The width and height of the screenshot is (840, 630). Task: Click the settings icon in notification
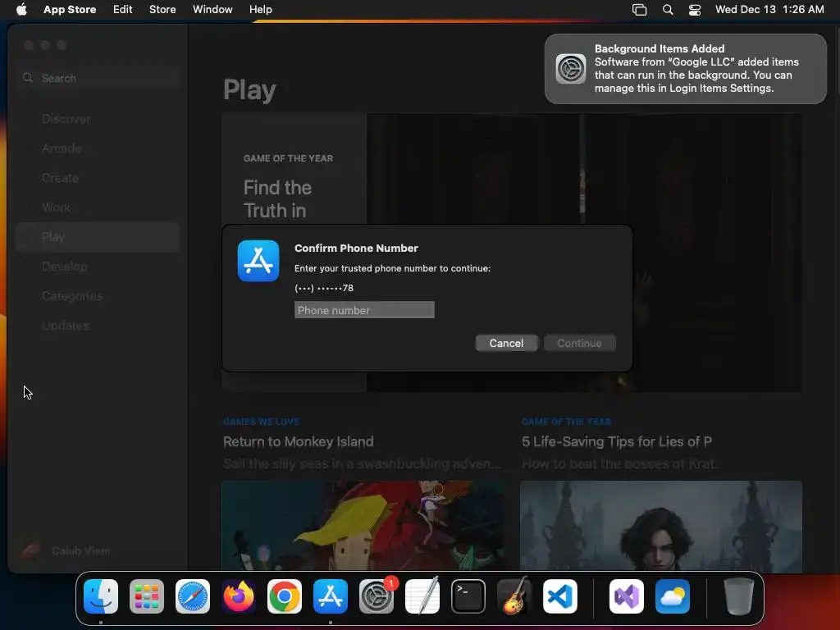571,69
